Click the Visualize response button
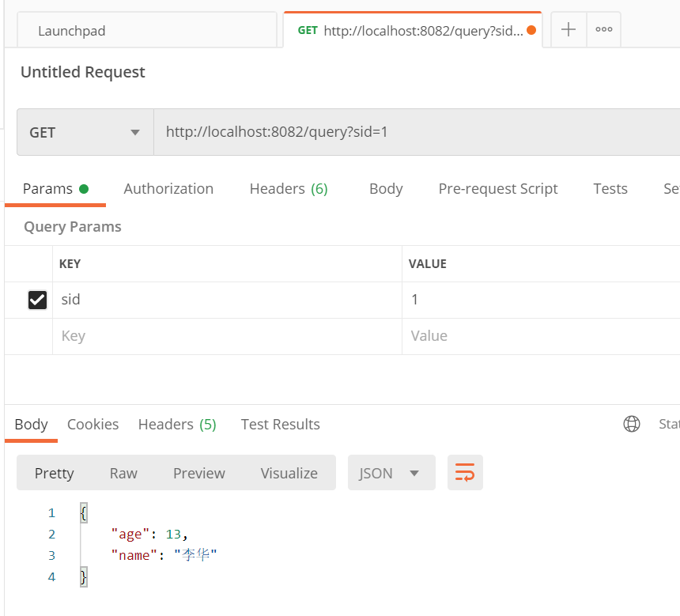This screenshot has width=680, height=616. 289,473
